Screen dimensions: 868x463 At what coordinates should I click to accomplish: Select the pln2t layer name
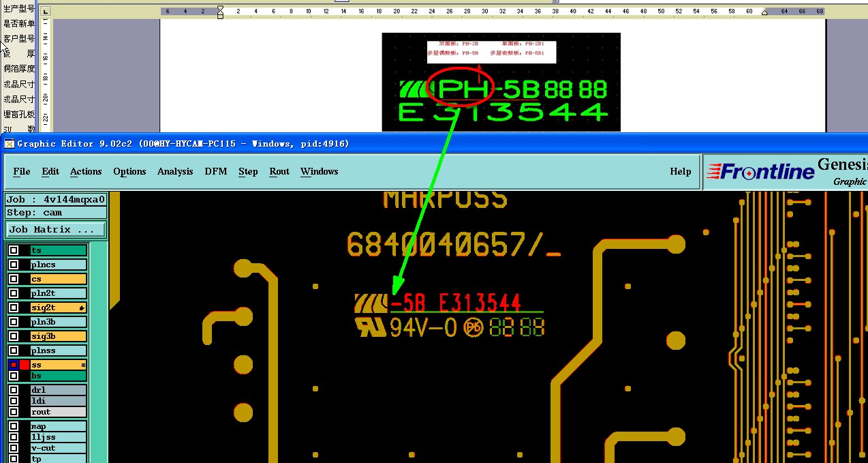point(59,293)
